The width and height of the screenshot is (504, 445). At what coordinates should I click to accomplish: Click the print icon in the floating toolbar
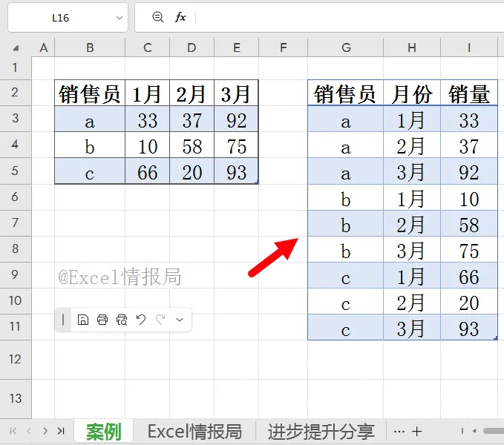pos(102,320)
